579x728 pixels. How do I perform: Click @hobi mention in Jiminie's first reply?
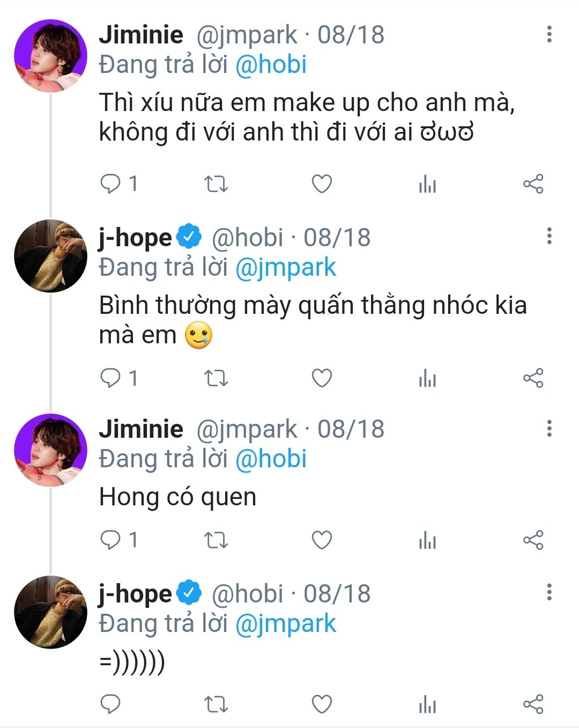[x=271, y=65]
